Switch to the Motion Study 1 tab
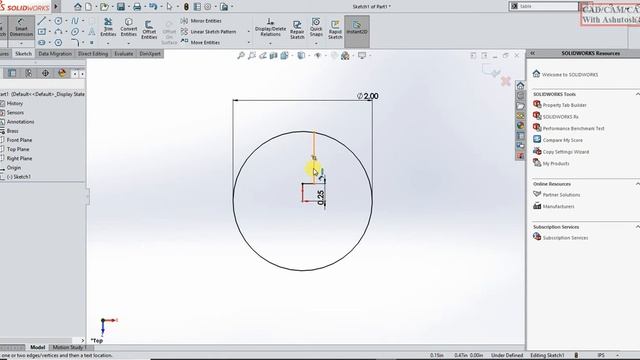Viewport: 640px width, 360px height. coord(70,347)
